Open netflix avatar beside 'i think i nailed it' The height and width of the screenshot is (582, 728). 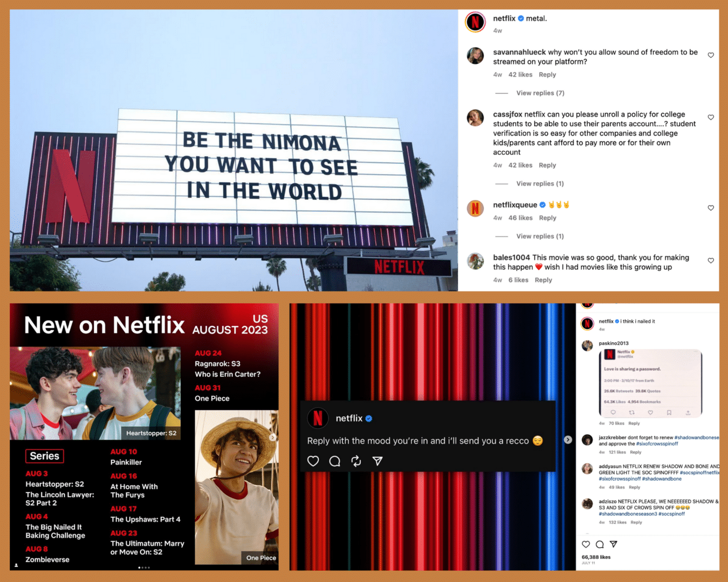587,323
